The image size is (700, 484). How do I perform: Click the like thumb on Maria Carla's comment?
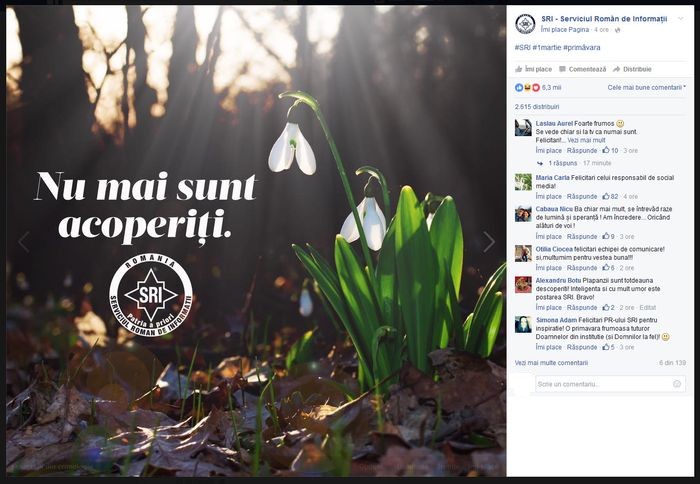pos(606,196)
